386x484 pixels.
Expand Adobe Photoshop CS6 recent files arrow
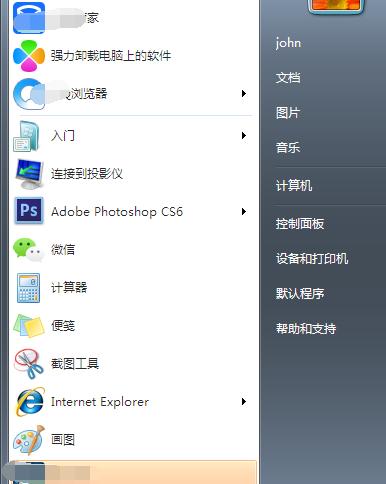pos(244,212)
